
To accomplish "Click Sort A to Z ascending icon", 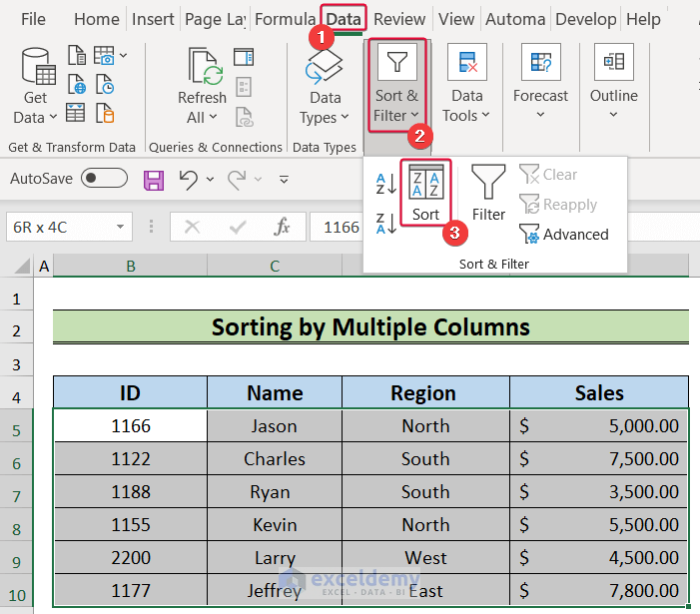I will [385, 185].
